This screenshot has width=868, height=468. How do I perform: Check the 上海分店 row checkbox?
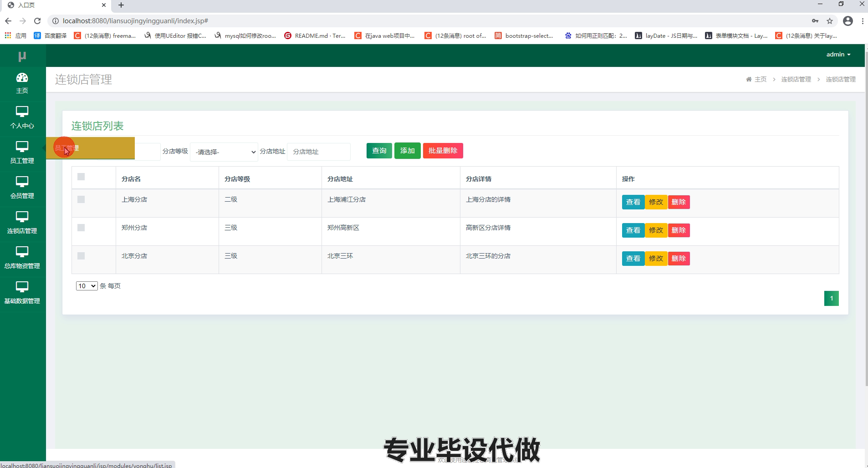pos(81,199)
